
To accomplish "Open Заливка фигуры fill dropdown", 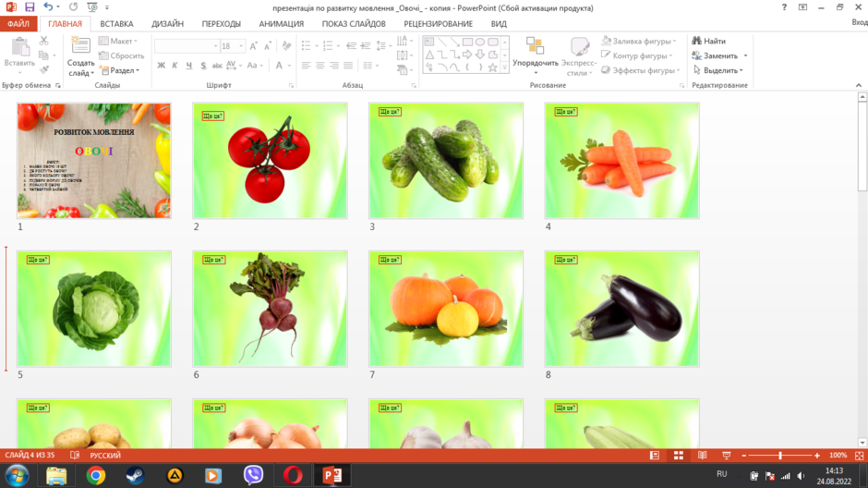I will (639, 41).
